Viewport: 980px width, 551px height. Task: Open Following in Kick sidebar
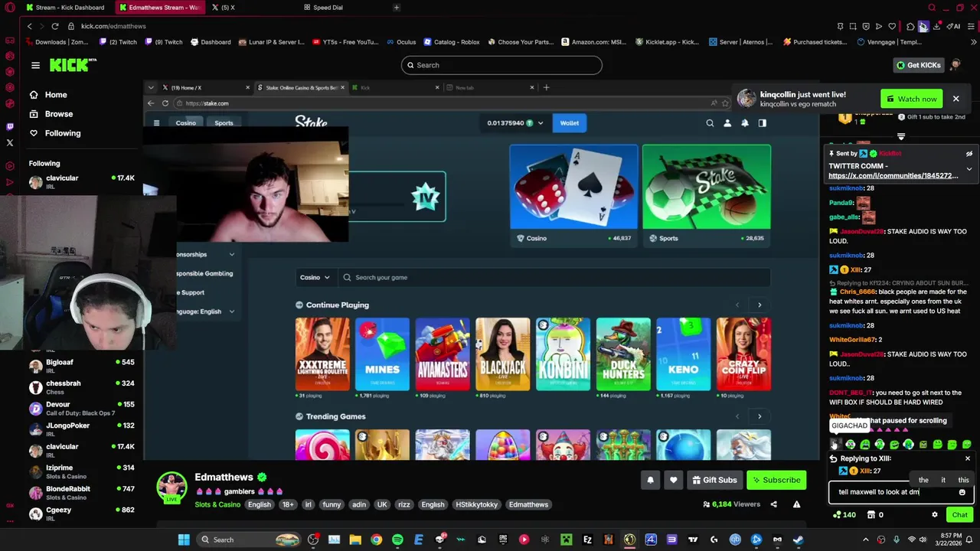pyautogui.click(x=55, y=133)
